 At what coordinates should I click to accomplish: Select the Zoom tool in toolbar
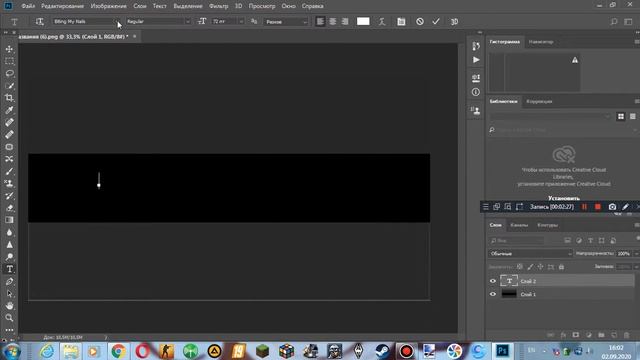point(9,318)
